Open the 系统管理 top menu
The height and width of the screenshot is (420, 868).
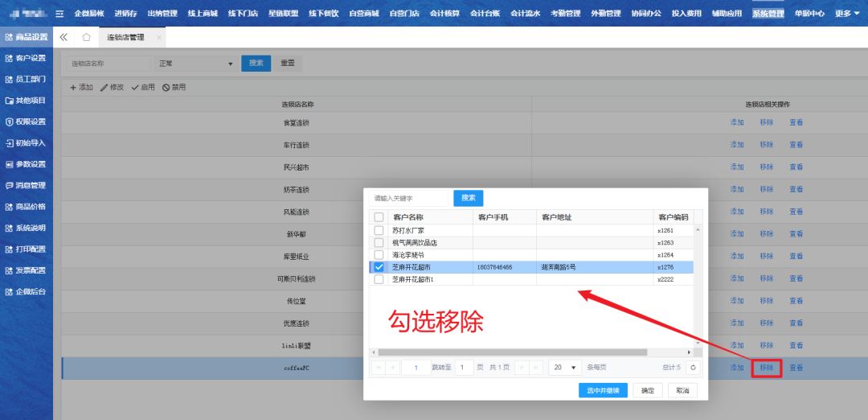click(768, 14)
